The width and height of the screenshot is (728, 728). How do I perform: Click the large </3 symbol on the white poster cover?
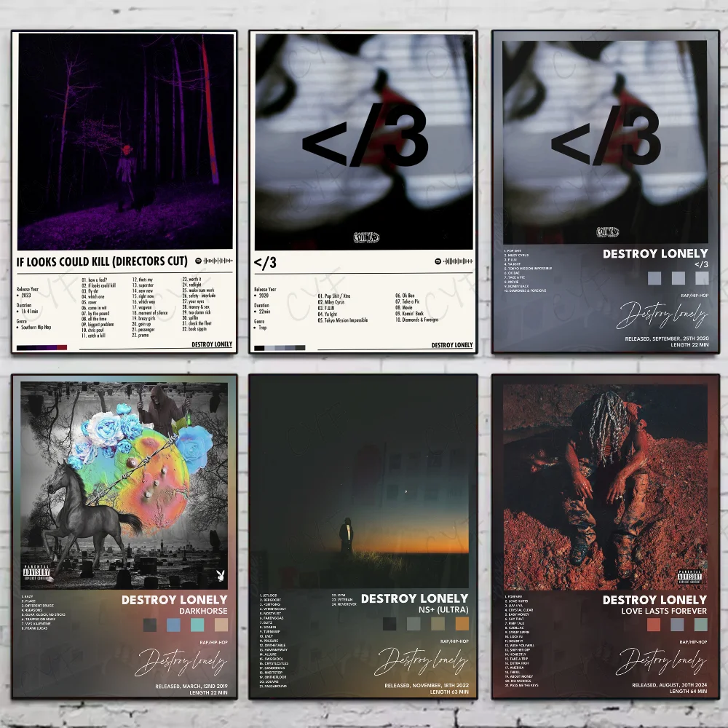365,135
